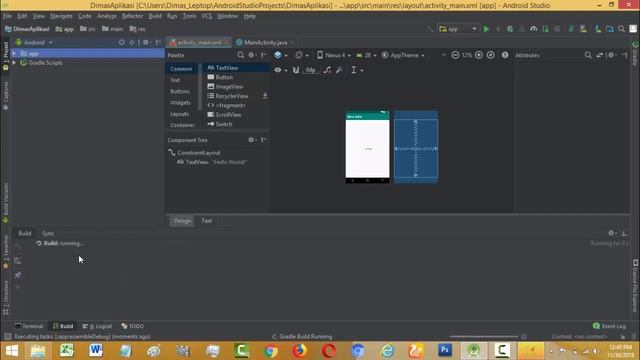Open the Terminal tool window

pyautogui.click(x=29, y=326)
